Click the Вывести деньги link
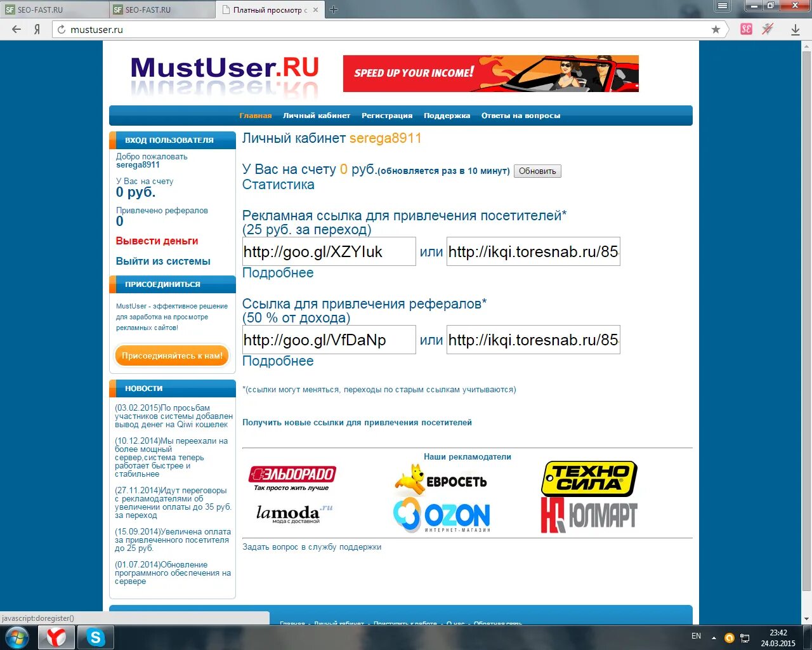 pyautogui.click(x=157, y=241)
